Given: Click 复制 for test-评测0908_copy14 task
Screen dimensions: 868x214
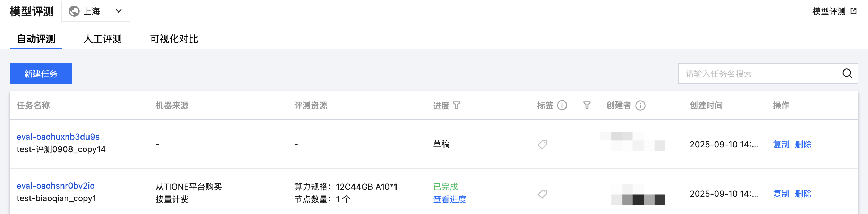Looking at the screenshot, I should pyautogui.click(x=781, y=145).
